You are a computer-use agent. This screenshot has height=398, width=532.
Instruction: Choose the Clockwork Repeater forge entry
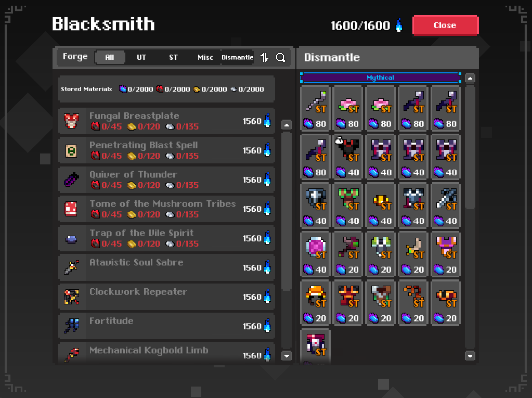(x=166, y=297)
